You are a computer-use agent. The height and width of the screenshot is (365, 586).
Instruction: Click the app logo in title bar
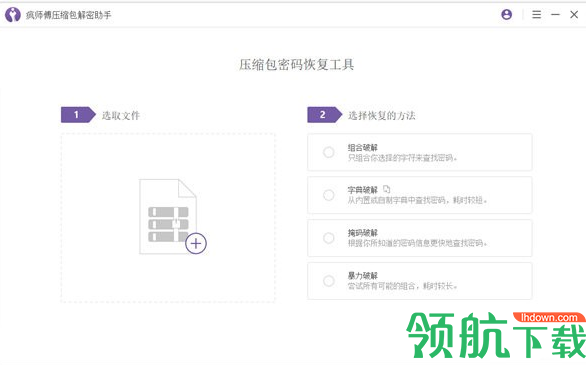click(x=13, y=15)
